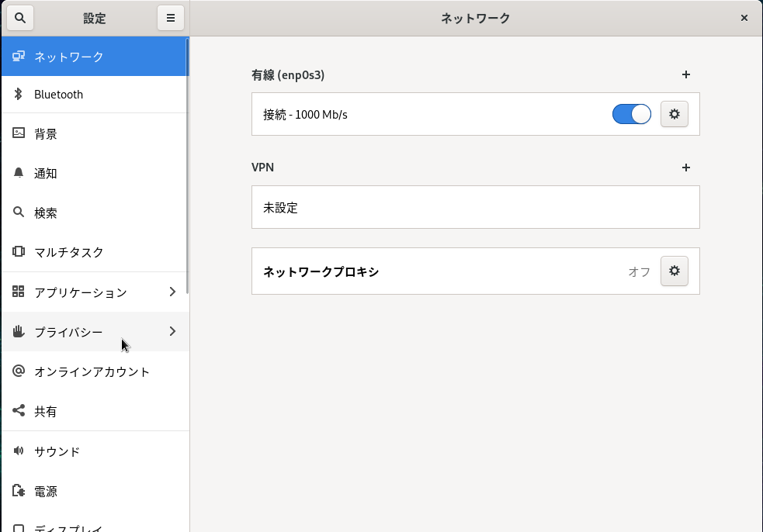
Task: Expand the アプリケーション chevron arrow
Action: pos(172,292)
